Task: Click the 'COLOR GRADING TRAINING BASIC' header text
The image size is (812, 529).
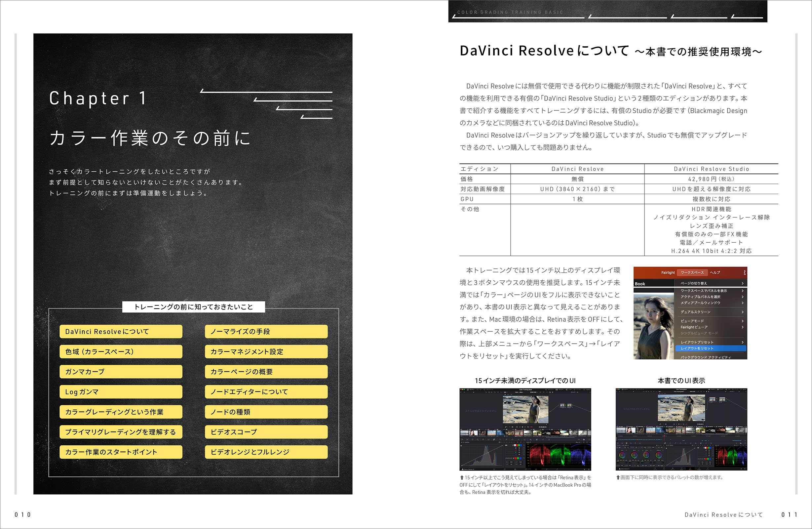Action: (x=510, y=12)
